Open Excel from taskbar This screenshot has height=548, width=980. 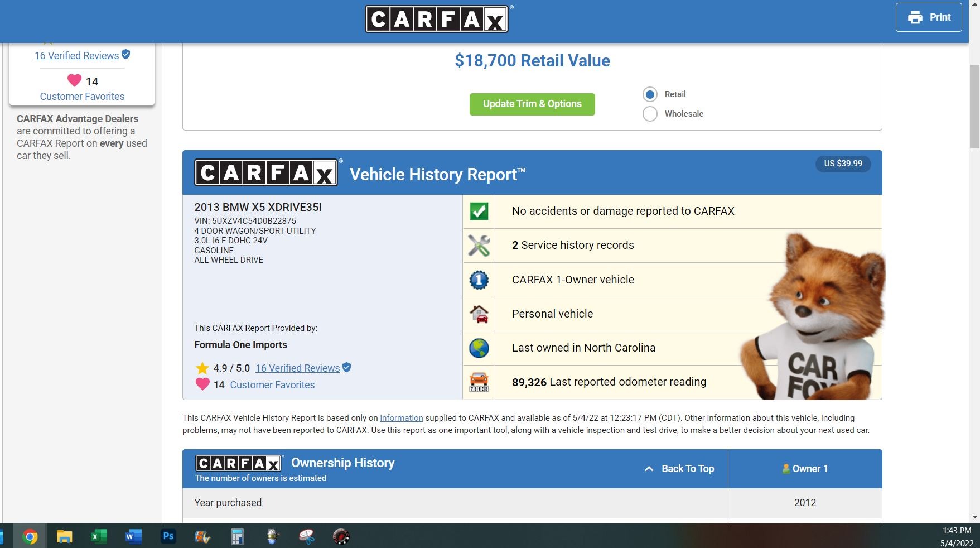click(x=99, y=537)
